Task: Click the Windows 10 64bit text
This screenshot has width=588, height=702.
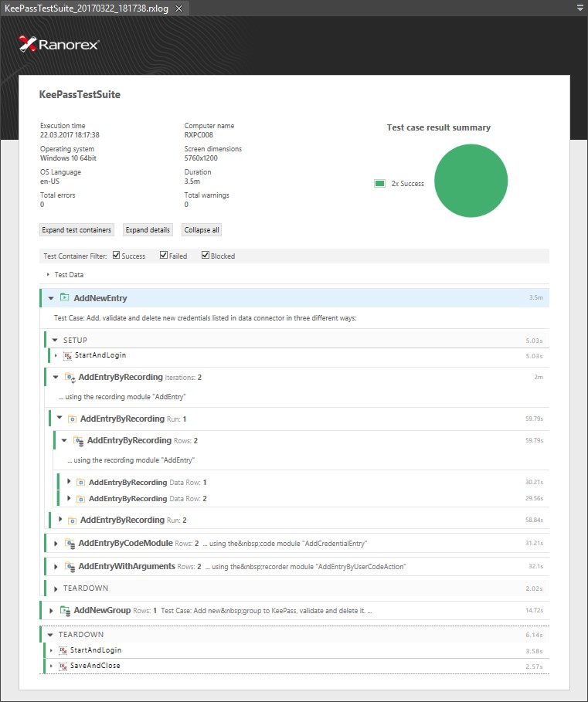Action: click(x=68, y=158)
